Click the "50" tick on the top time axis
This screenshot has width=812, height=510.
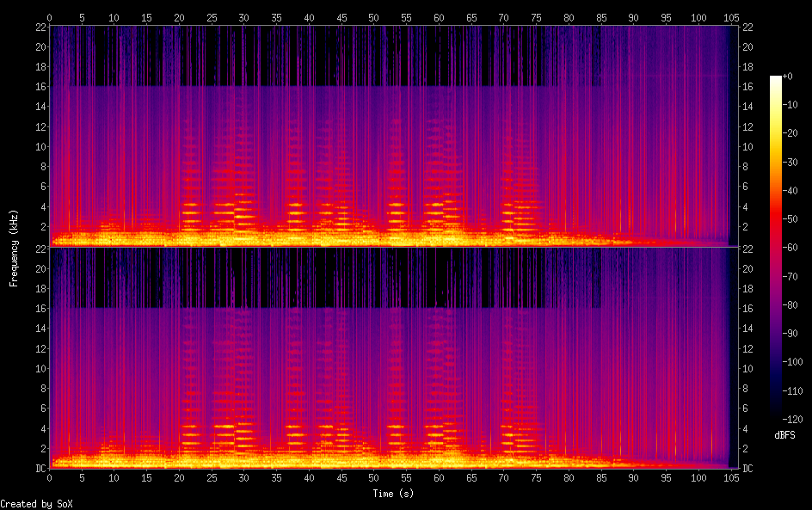[374, 17]
